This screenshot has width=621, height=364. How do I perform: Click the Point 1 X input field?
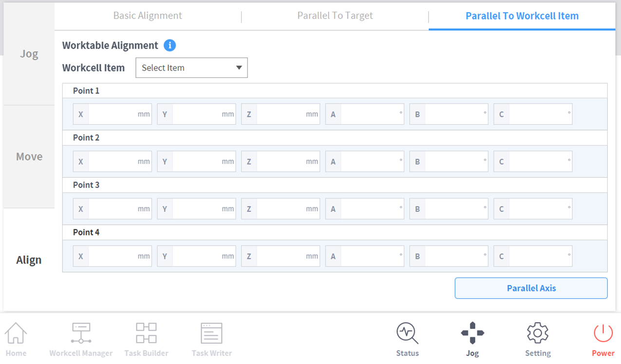coord(113,114)
